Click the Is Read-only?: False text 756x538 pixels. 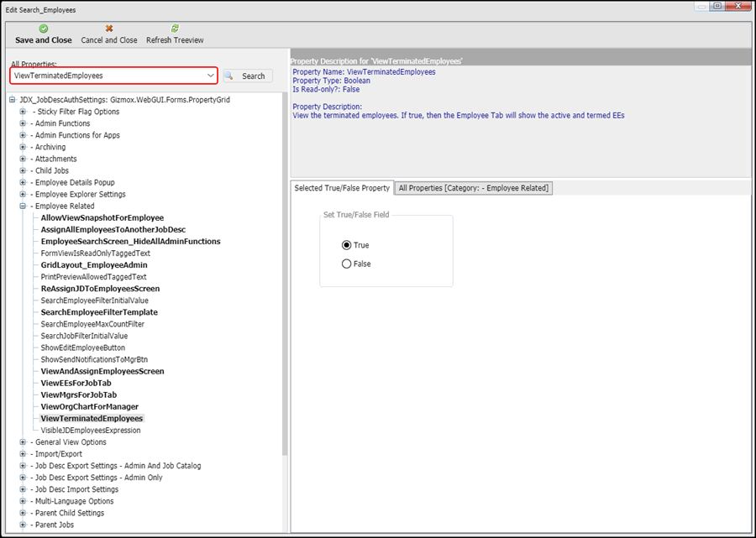pyautogui.click(x=326, y=89)
